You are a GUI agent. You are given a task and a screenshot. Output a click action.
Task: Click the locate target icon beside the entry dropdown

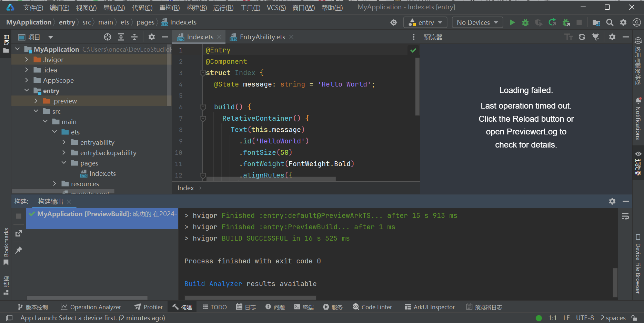(x=394, y=22)
